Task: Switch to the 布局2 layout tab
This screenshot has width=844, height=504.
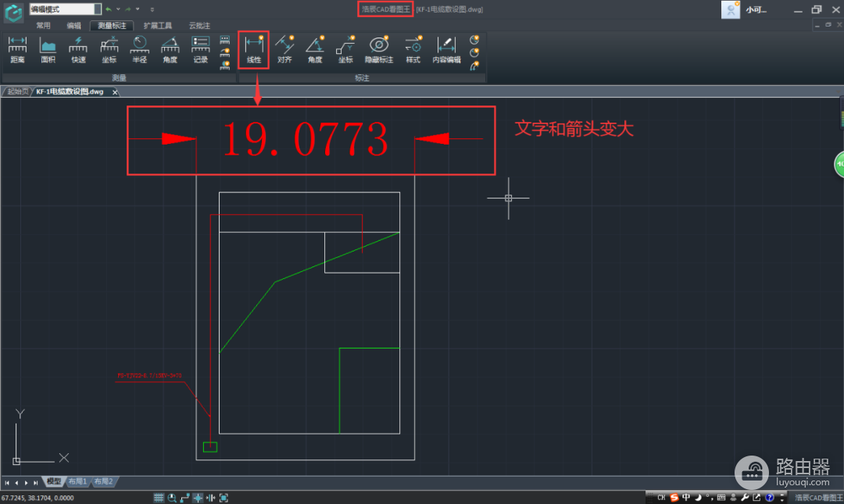Action: click(103, 481)
